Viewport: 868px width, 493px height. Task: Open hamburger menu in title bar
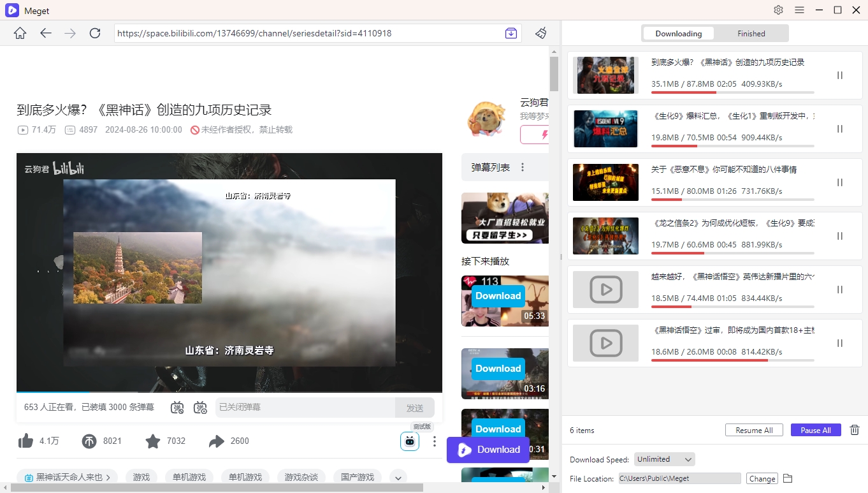pos(799,10)
